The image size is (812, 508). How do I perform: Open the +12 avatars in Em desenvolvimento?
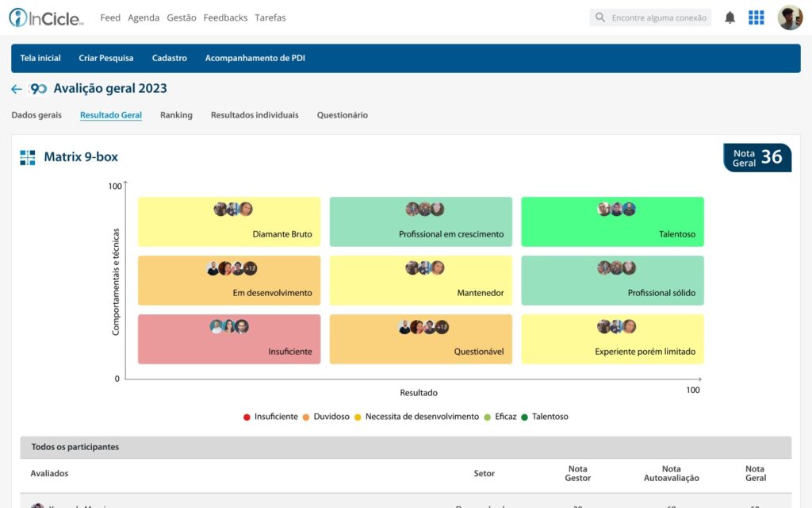click(250, 268)
